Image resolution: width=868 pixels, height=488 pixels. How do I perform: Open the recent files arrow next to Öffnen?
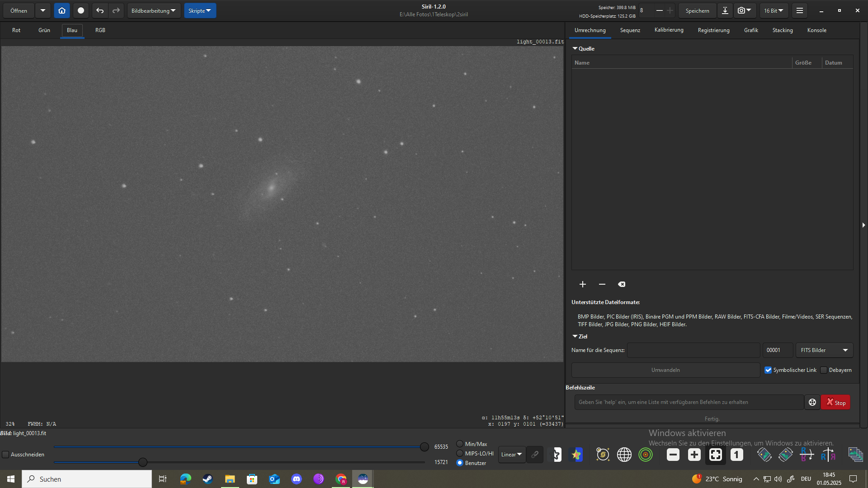tap(43, 10)
